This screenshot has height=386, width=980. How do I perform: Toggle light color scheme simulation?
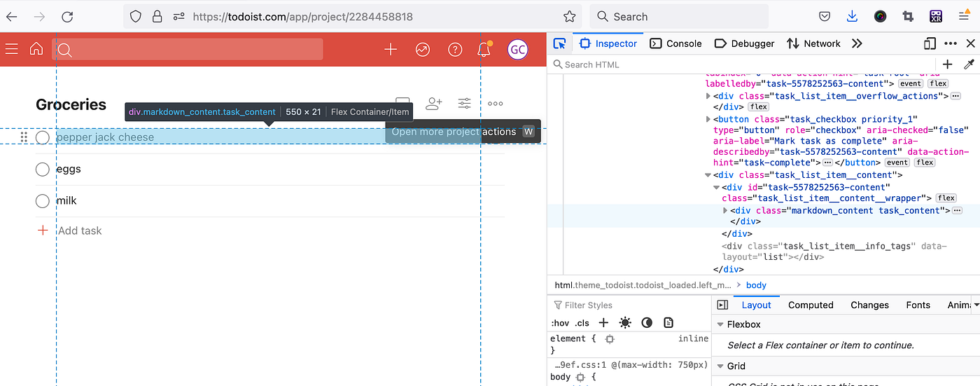625,323
